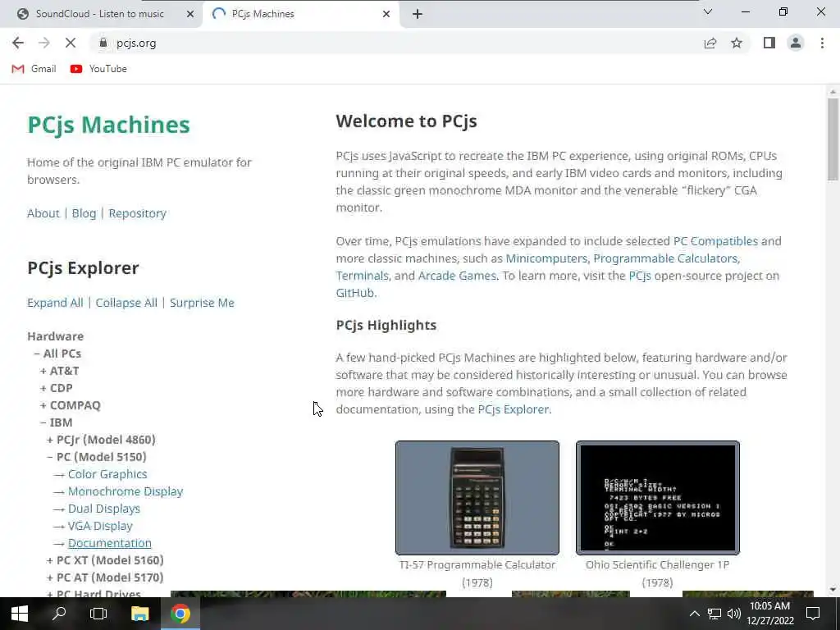
Task: Click the scrollbar down arrow
Action: (x=833, y=589)
